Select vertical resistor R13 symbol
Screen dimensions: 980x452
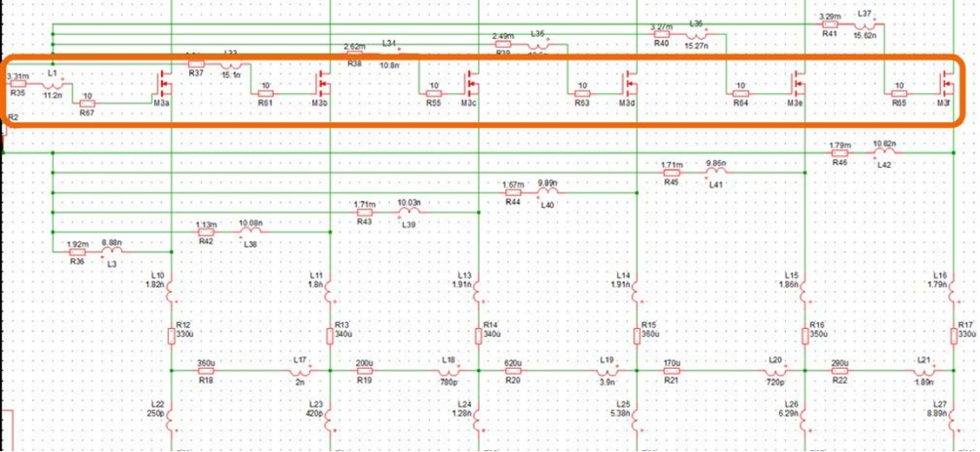[x=329, y=337]
